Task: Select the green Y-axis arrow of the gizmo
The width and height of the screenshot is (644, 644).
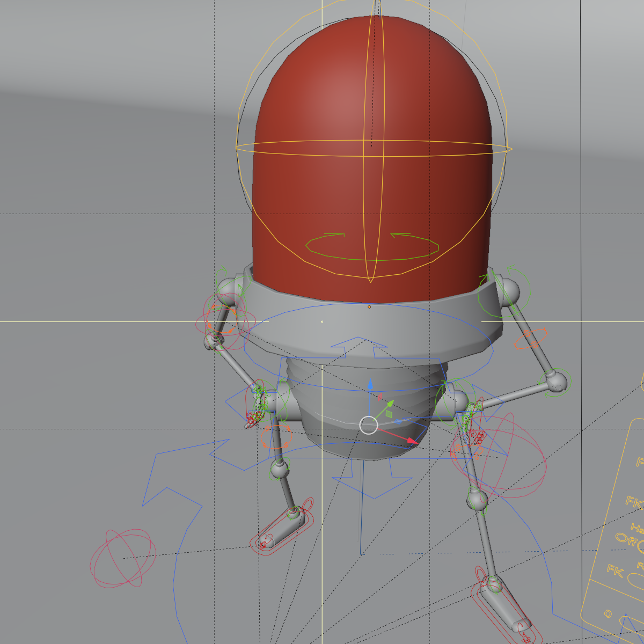Action: [391, 404]
